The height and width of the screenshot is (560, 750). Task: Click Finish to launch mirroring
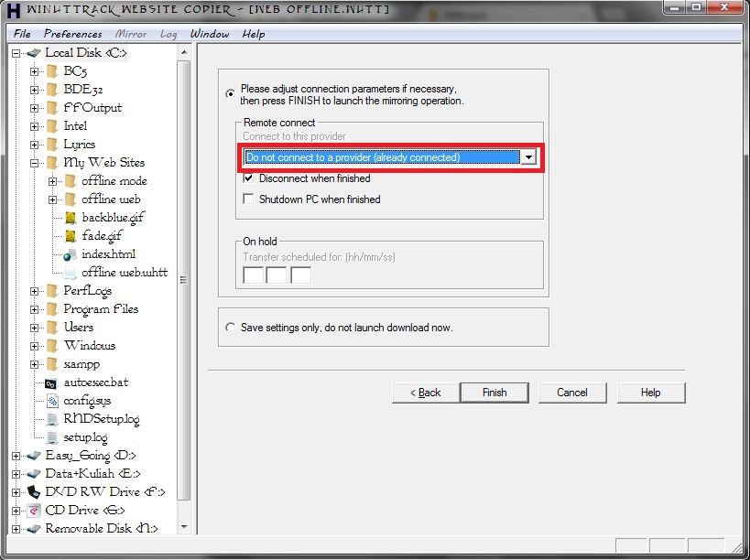(x=495, y=393)
